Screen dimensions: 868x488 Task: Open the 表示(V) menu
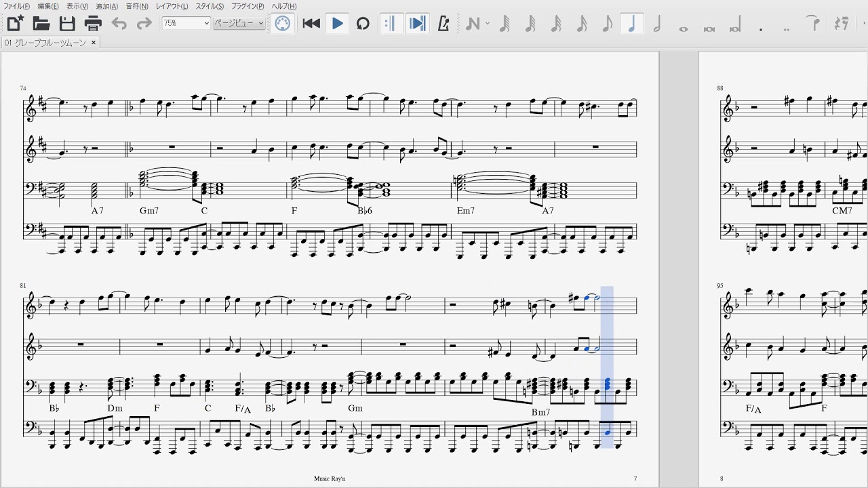coord(77,6)
